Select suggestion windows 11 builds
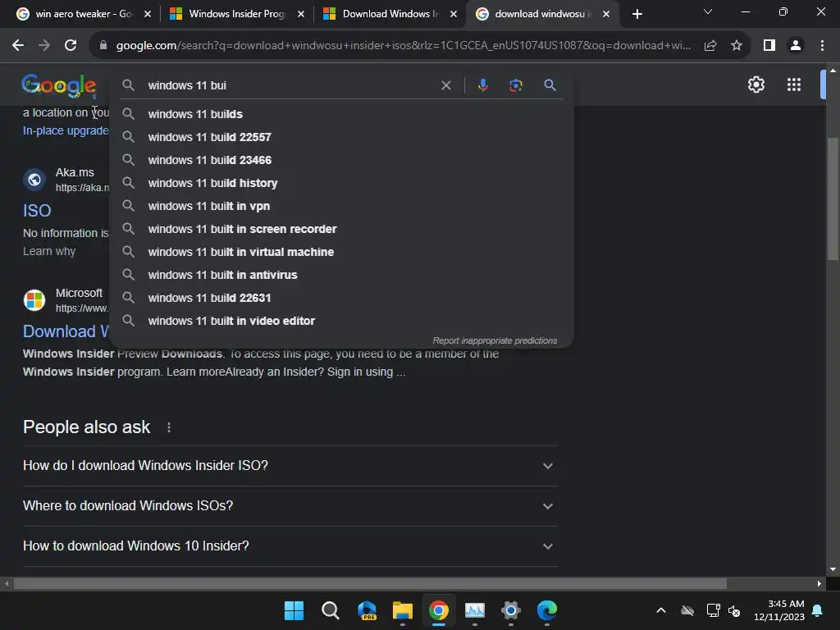 coord(341,114)
